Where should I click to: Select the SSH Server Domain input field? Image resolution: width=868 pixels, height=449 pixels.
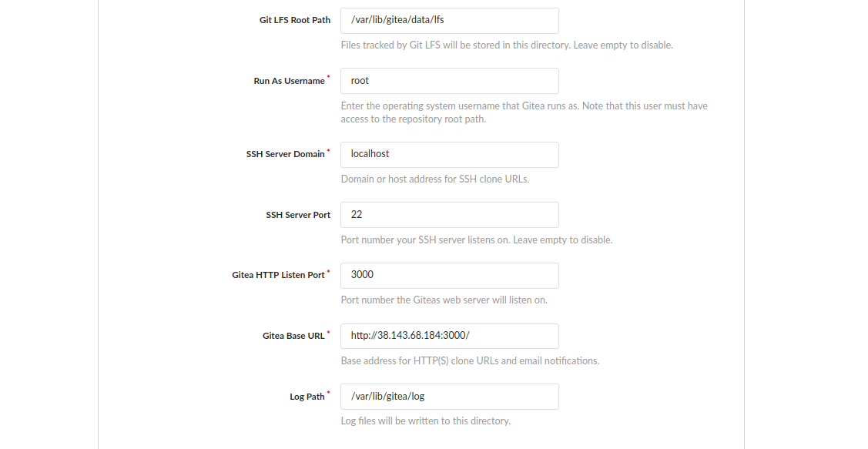pyautogui.click(x=449, y=154)
